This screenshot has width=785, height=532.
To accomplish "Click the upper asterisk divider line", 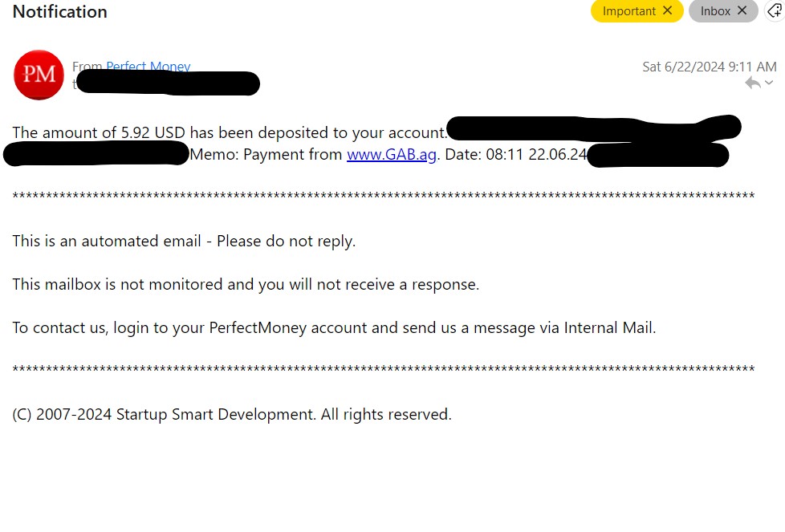I will point(384,196).
